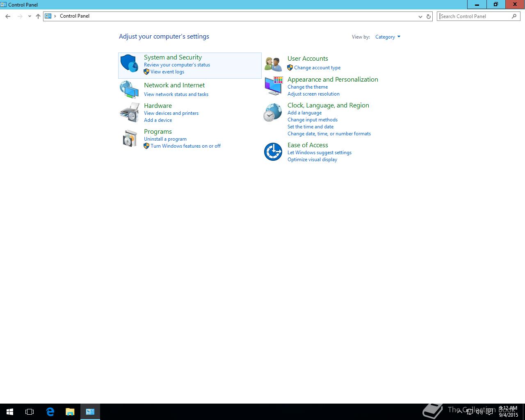This screenshot has height=420, width=525.
Task: Click View event logs link
Action: pos(167,72)
